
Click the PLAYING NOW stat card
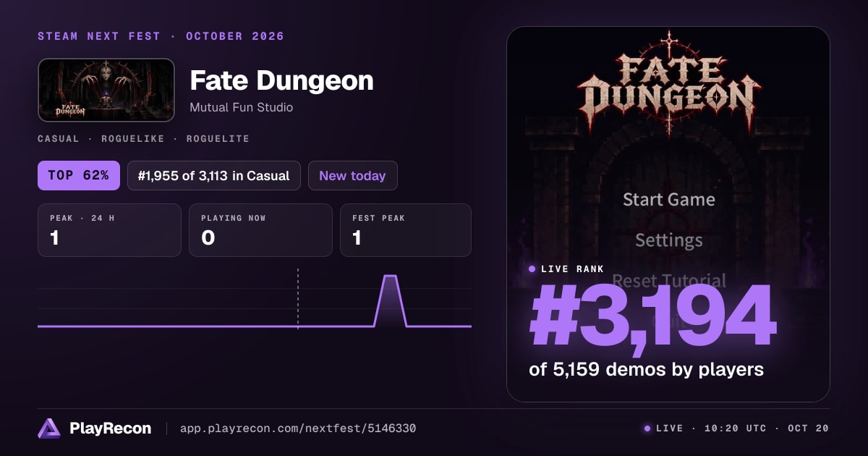(x=260, y=230)
